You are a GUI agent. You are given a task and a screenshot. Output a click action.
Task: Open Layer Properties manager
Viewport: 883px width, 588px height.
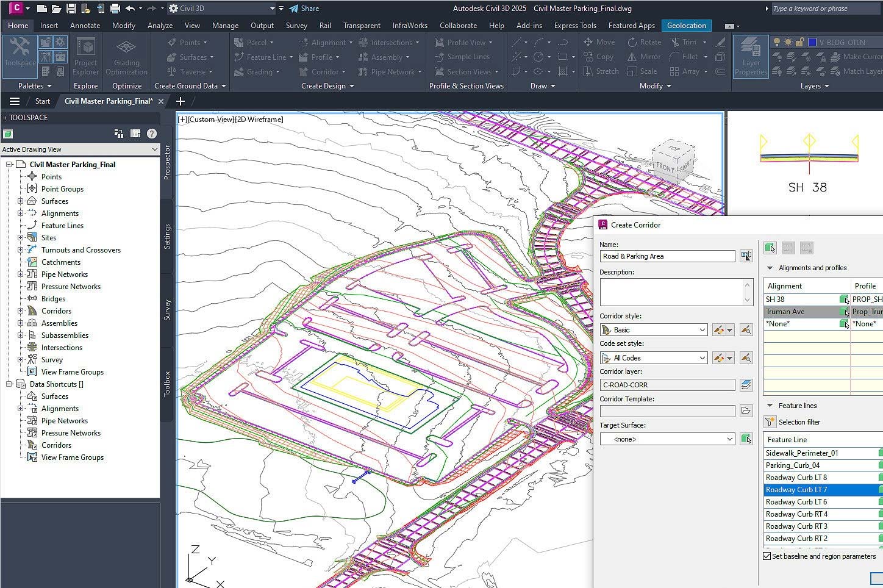click(751, 56)
